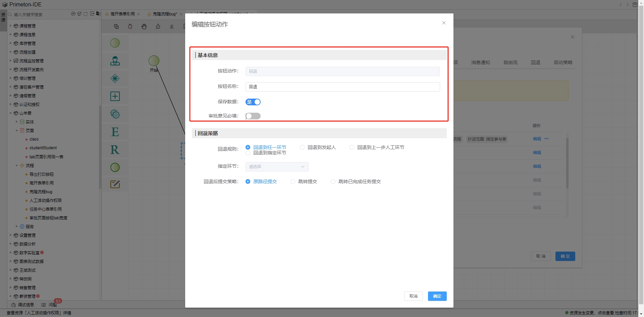Close the 编辑按钮动作 dialog
644x317 pixels.
click(444, 23)
